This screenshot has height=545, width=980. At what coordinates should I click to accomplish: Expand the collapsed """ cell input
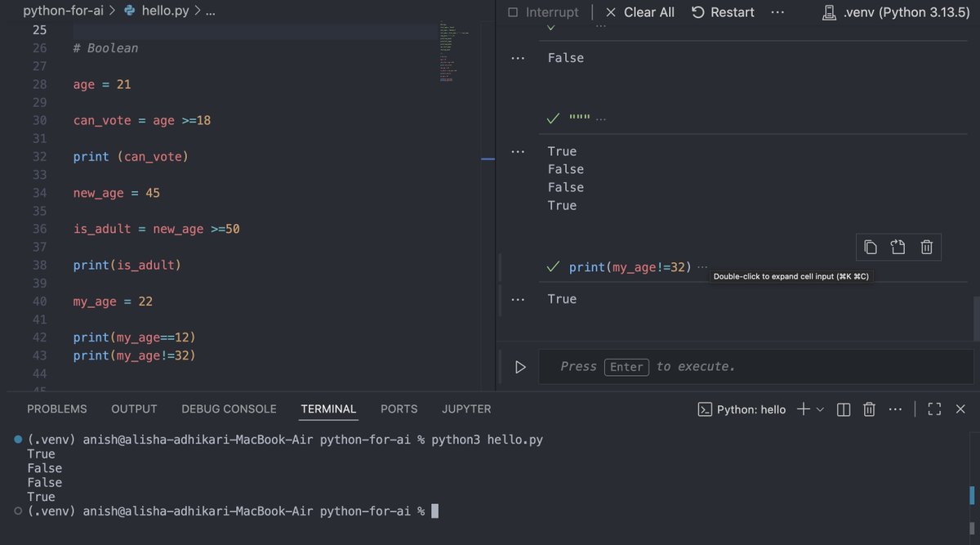click(601, 118)
